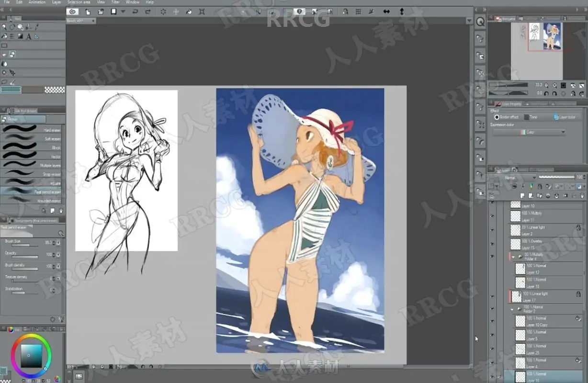Screen dimensions: 588x383
Task: Select the Gradient tool in tool palette
Action: click(x=21, y=36)
